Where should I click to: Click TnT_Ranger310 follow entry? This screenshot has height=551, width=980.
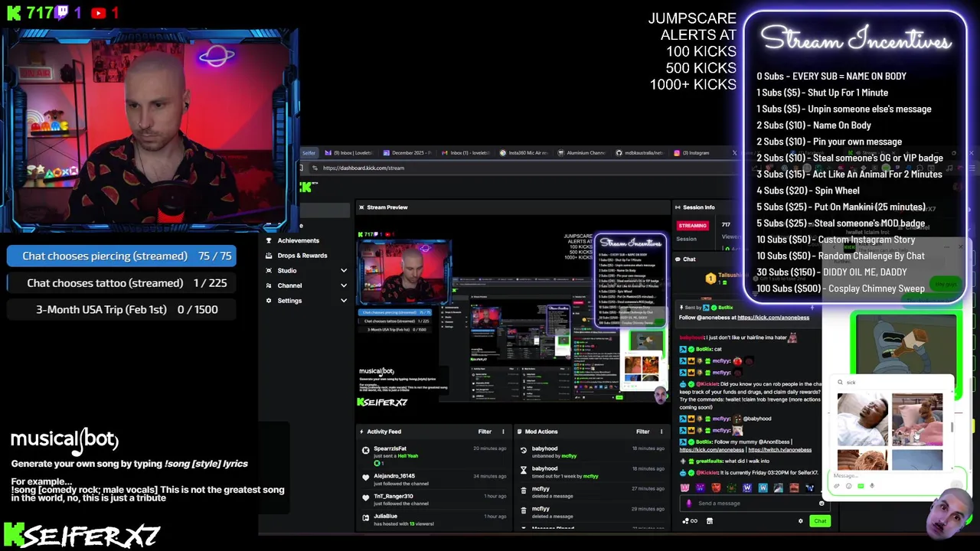coord(434,500)
